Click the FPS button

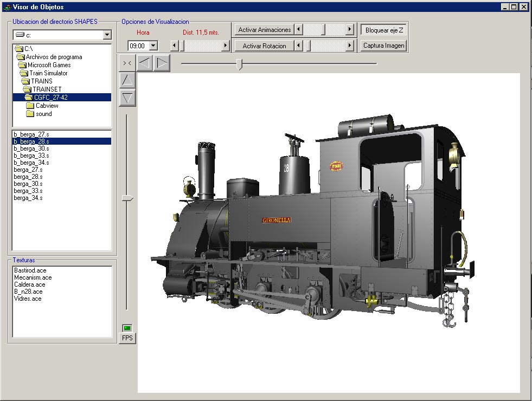point(127,338)
